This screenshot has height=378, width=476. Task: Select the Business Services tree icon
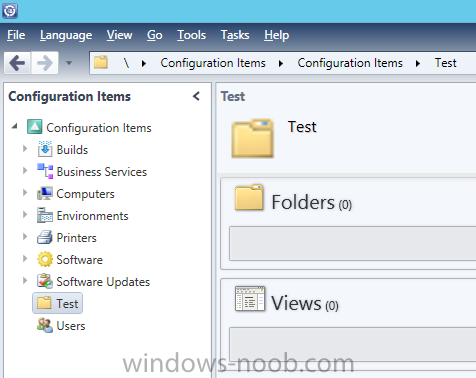coord(45,171)
